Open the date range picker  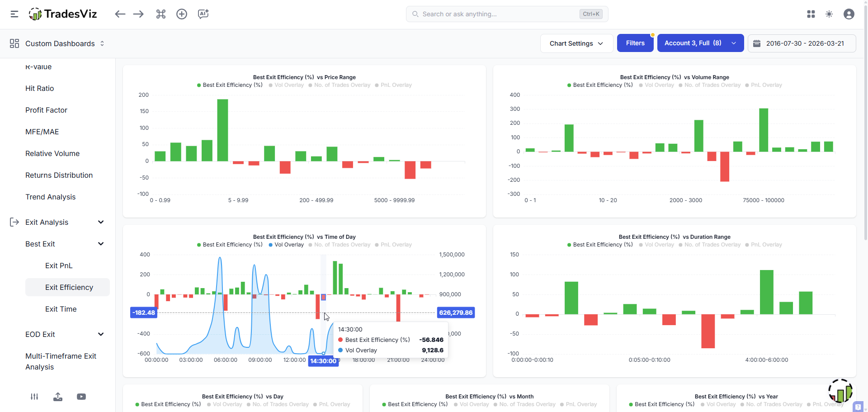click(x=802, y=43)
